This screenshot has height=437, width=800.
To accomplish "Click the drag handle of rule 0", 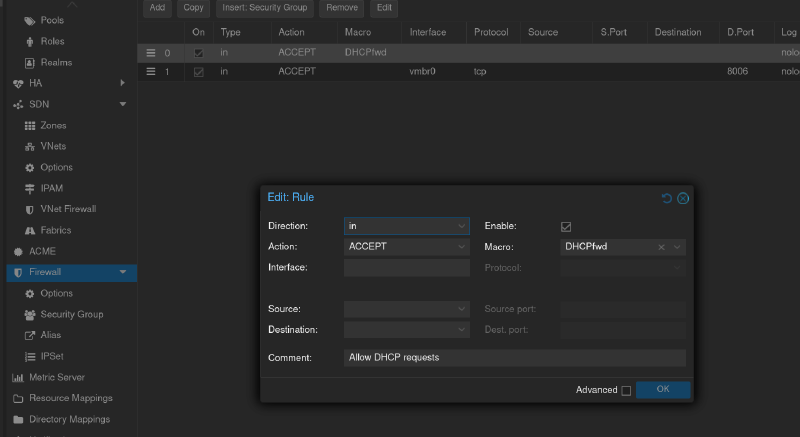I will coord(151,52).
